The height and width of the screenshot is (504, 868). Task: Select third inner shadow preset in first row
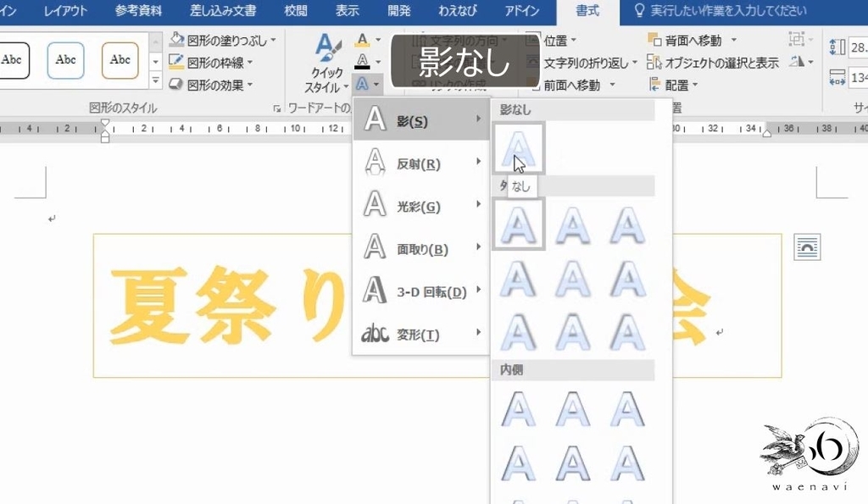coord(627,409)
